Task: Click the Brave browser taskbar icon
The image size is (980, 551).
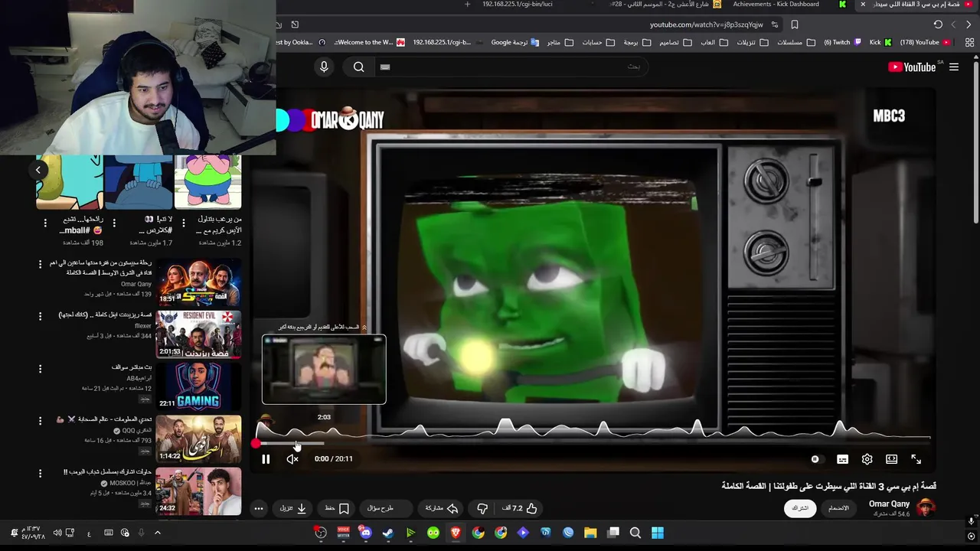Action: pyautogui.click(x=456, y=533)
